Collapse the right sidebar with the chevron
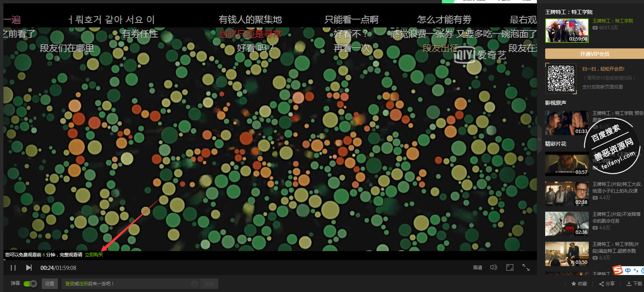 point(540,139)
